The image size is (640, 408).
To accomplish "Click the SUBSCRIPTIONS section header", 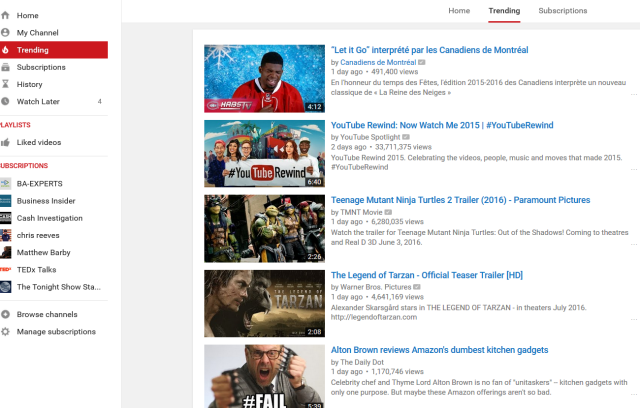I will pos(24,166).
